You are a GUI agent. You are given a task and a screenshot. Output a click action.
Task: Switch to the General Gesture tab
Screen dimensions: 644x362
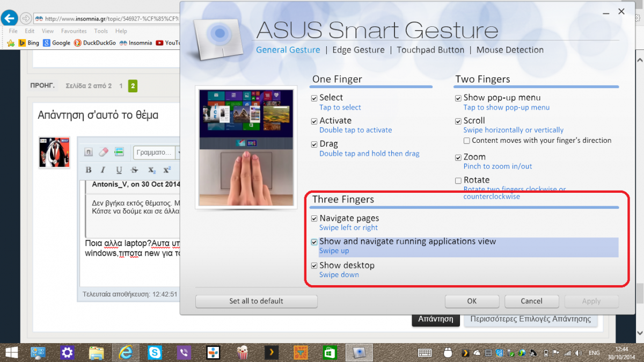pos(288,50)
